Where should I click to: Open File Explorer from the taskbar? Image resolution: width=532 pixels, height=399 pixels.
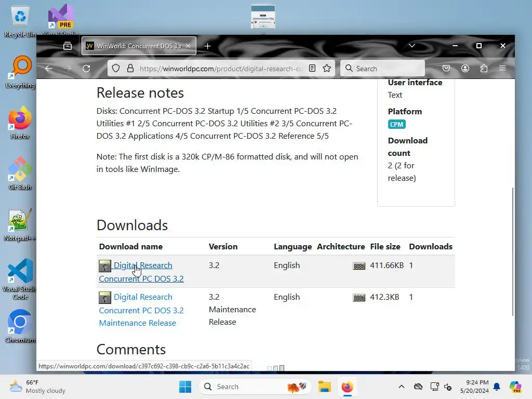coord(324,387)
